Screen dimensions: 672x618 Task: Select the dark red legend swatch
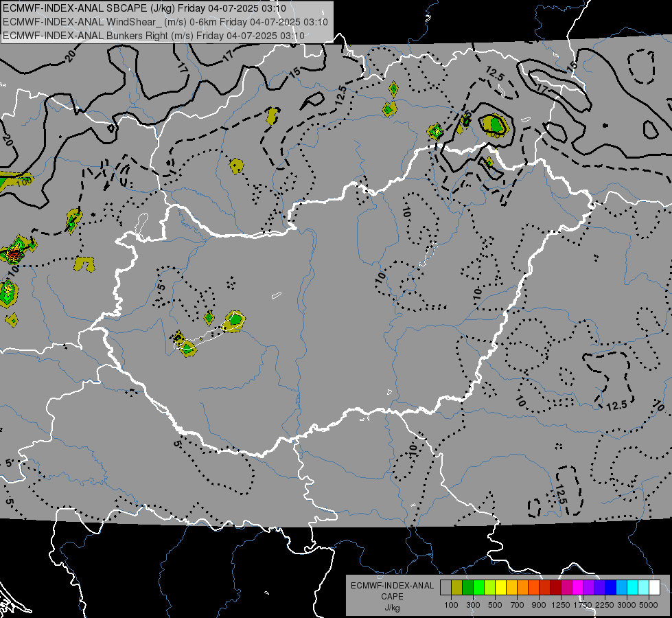(x=556, y=588)
